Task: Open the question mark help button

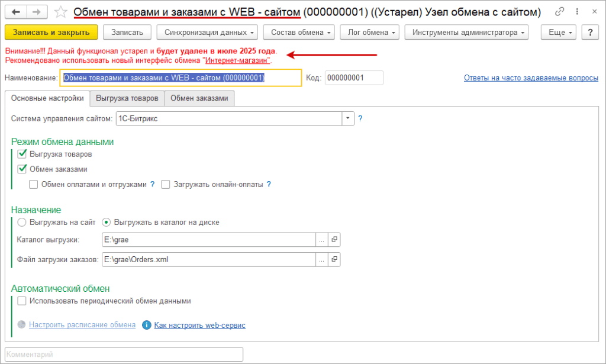Action: 589,32
